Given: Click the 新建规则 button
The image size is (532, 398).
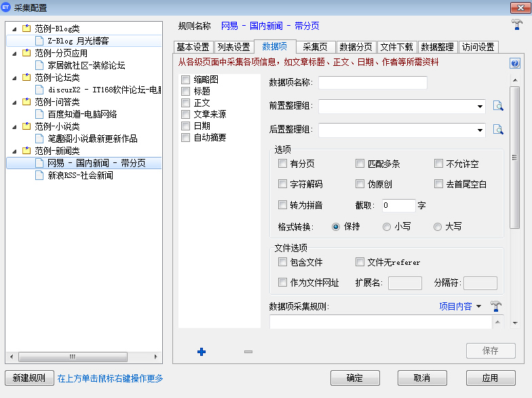Looking at the screenshot, I should tap(29, 378).
